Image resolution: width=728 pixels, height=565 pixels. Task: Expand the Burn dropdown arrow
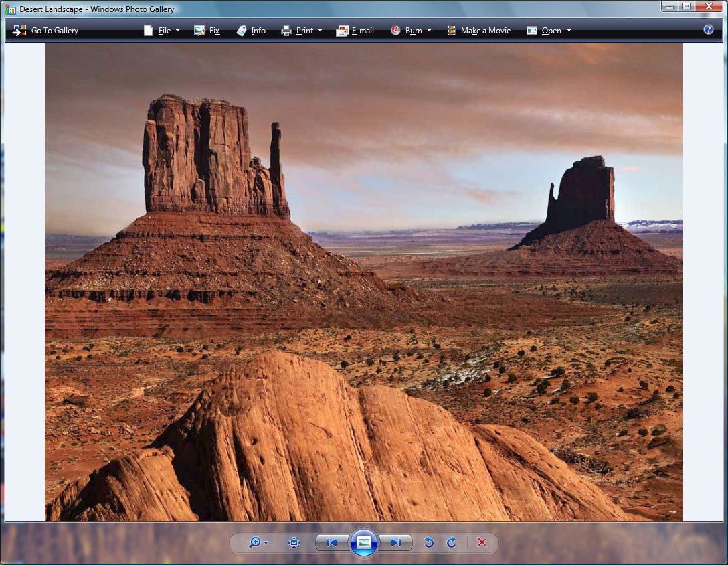[429, 31]
